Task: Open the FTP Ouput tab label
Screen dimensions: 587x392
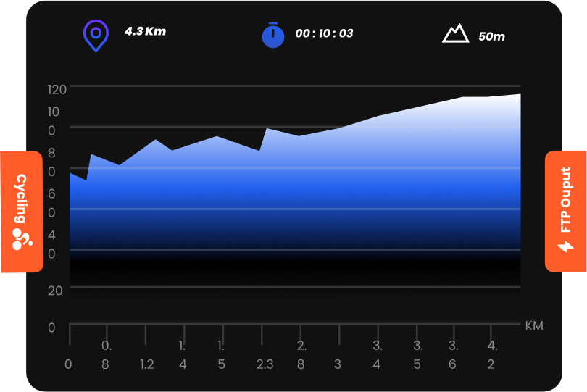Action: pyautogui.click(x=566, y=200)
